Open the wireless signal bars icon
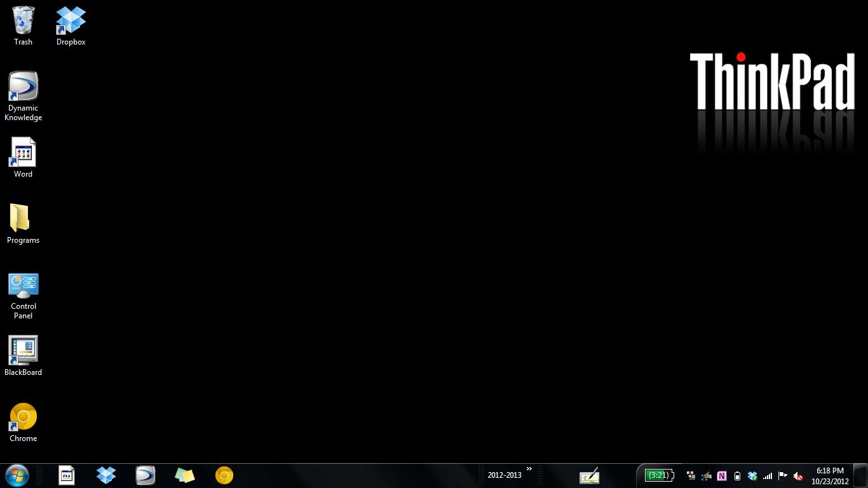 [x=768, y=476]
